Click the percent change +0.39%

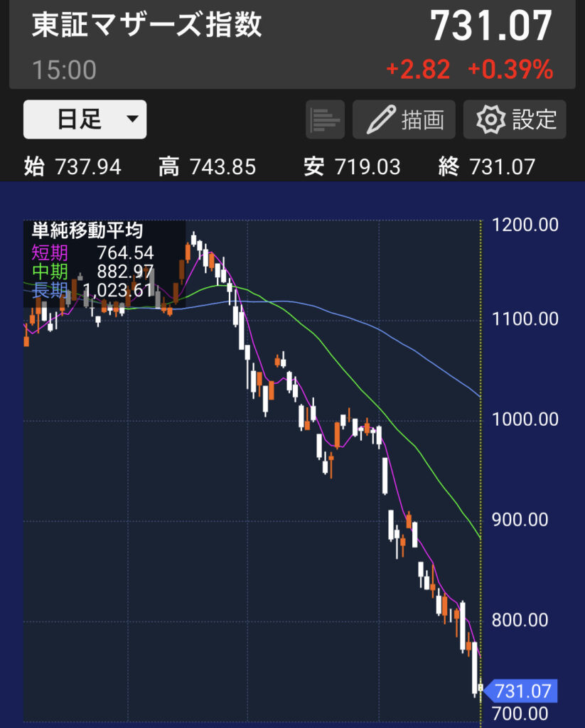(x=510, y=69)
